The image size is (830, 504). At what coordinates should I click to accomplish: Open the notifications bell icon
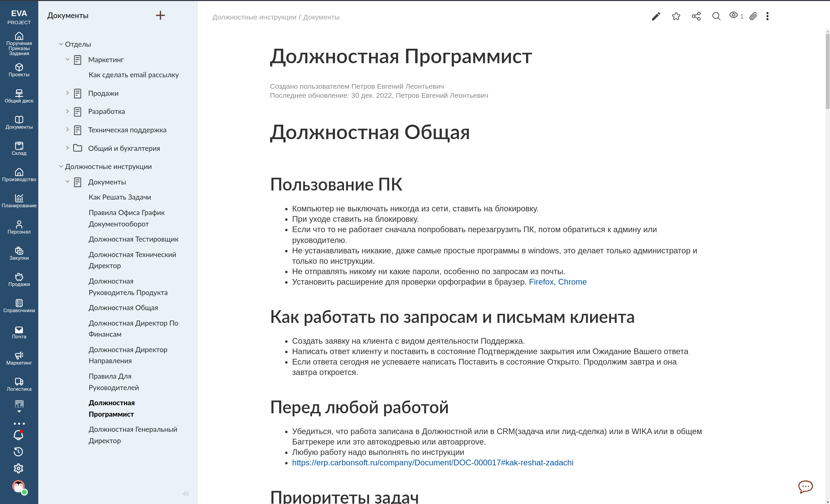coord(18,435)
